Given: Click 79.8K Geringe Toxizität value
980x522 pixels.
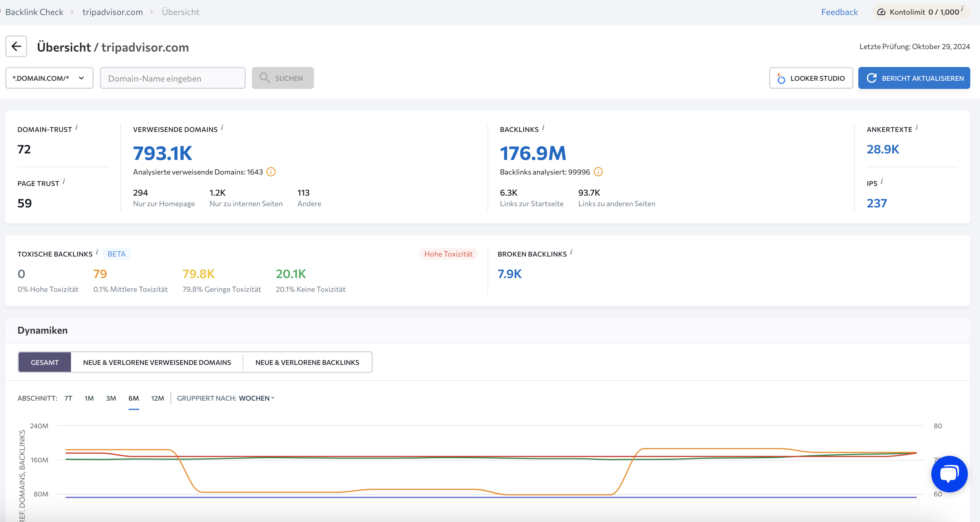Looking at the screenshot, I should [198, 274].
